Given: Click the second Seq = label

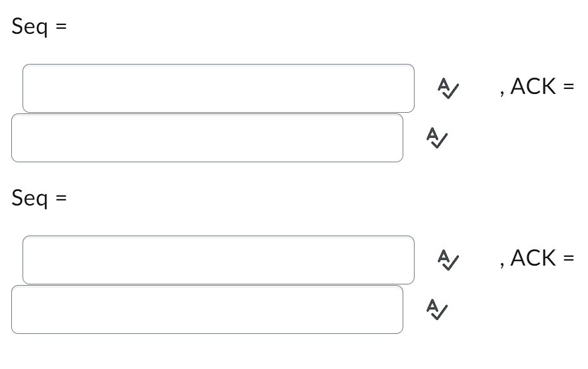Looking at the screenshot, I should [39, 198].
